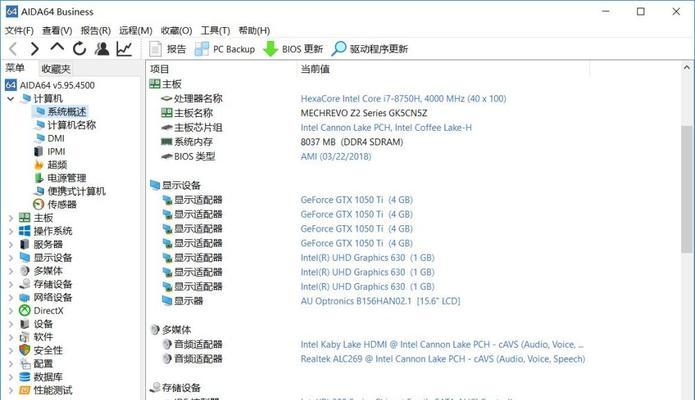
Task: Switch to the 菜单 tab in sidebar
Action: [x=15, y=68]
